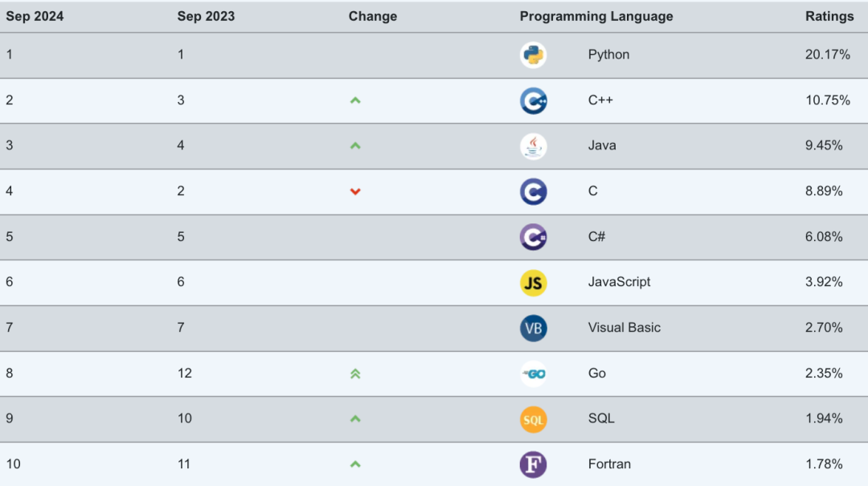868x486 pixels.
Task: Click the red down arrow for C
Action: [355, 191]
